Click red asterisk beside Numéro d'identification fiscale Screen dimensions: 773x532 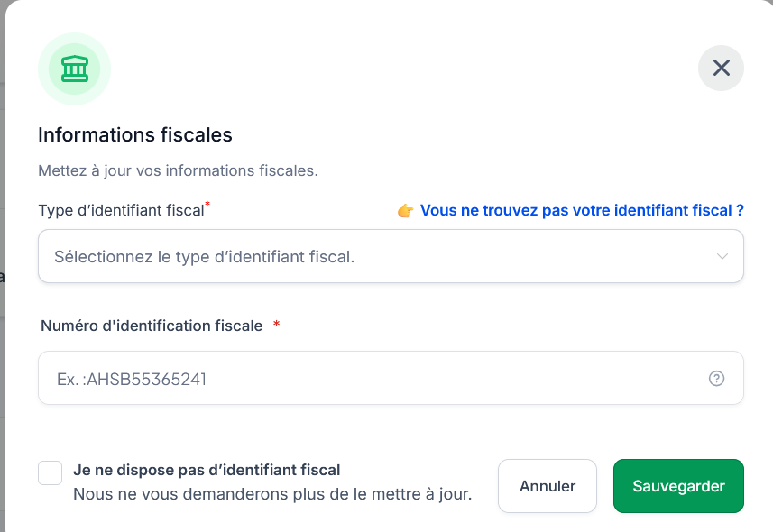tap(277, 324)
